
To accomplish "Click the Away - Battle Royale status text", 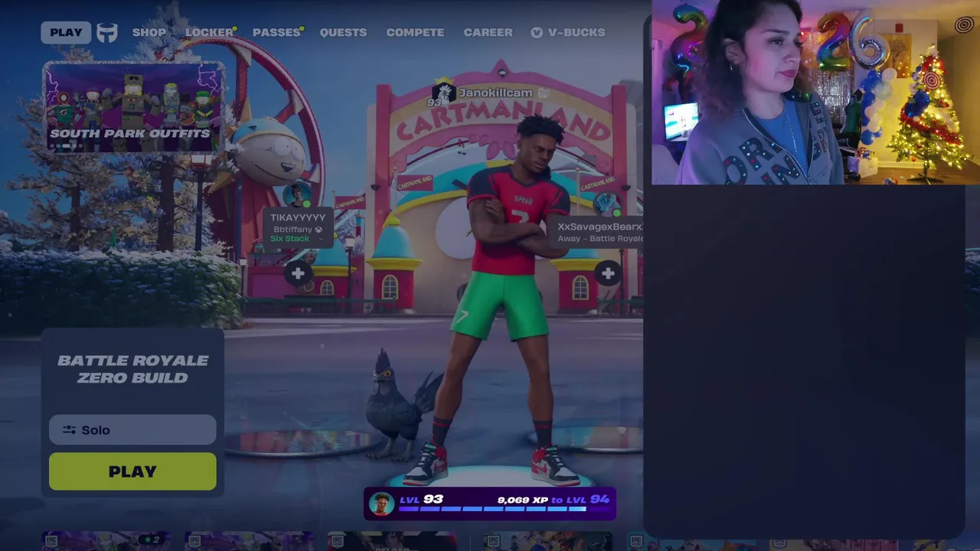I will (600, 239).
